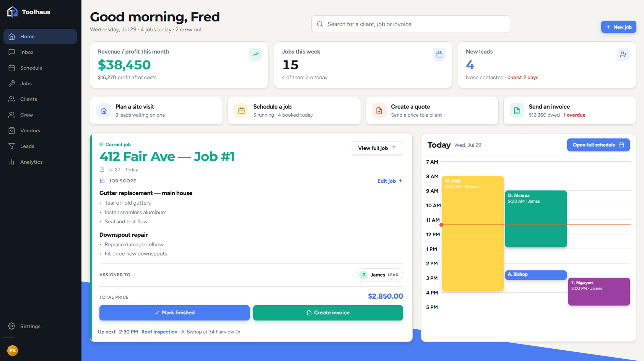Click the document icon on Create a quote

[379, 111]
